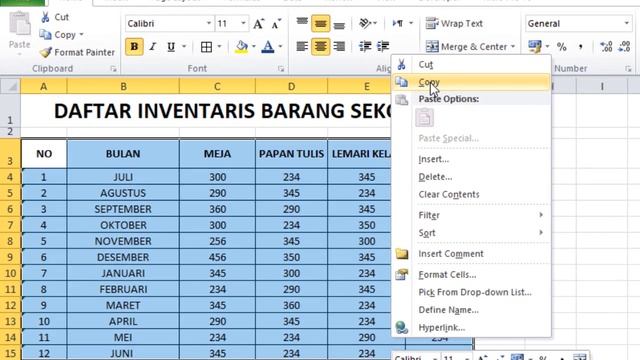Click Shrink Font icon
The width and height of the screenshot is (640, 360).
[x=276, y=24]
